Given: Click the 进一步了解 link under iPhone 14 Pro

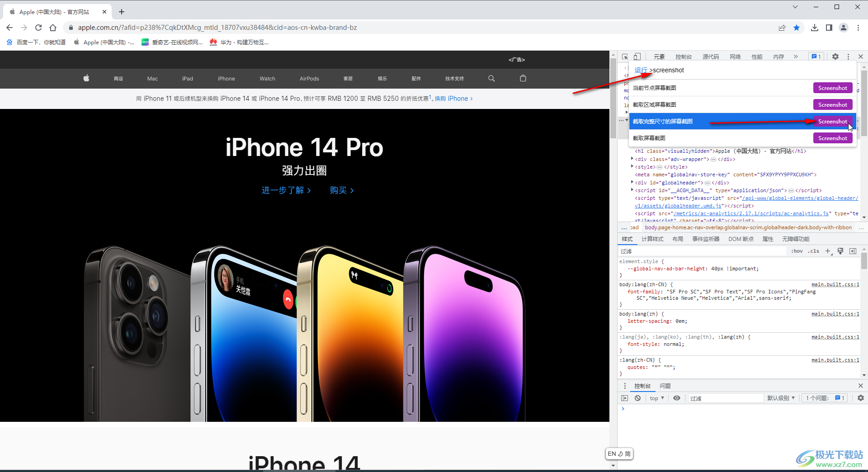Looking at the screenshot, I should click(286, 190).
